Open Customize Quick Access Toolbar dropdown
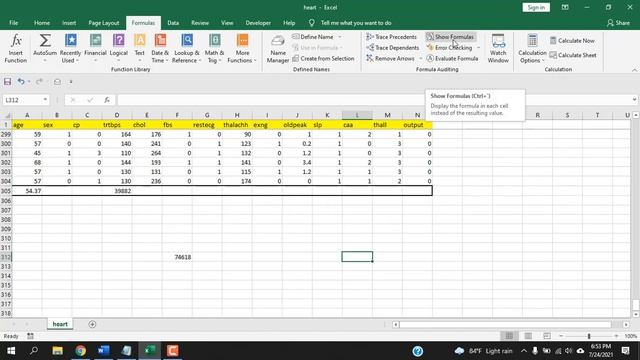Image resolution: width=640 pixels, height=360 pixels. pyautogui.click(x=71, y=82)
